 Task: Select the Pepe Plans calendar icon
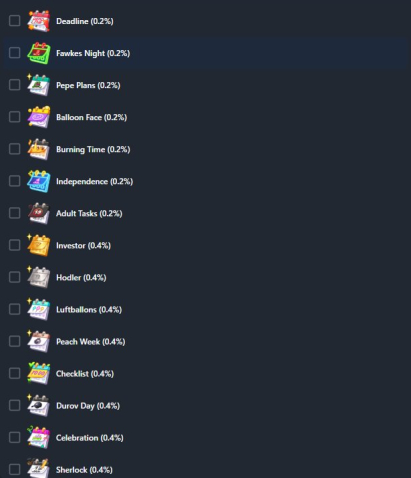point(39,85)
